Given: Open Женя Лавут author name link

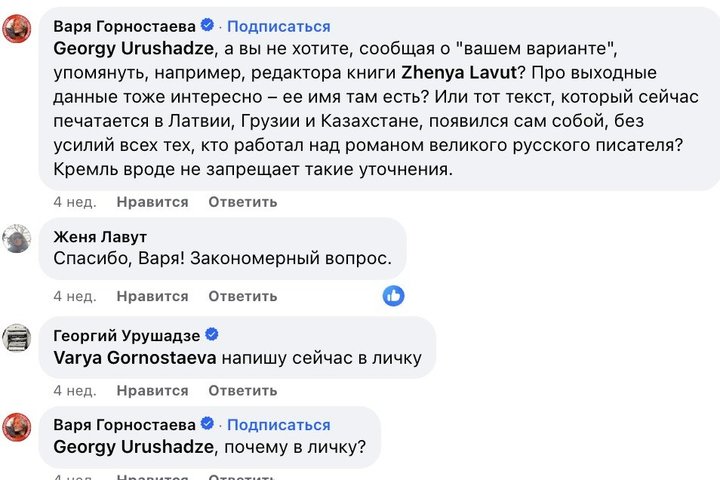Looking at the screenshot, I should click(99, 237).
